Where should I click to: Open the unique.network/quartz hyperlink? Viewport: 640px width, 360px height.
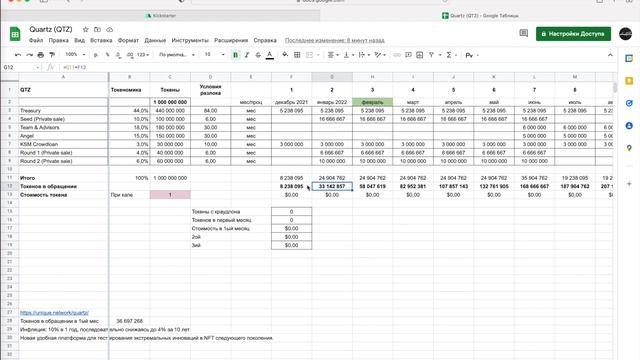pos(54,313)
